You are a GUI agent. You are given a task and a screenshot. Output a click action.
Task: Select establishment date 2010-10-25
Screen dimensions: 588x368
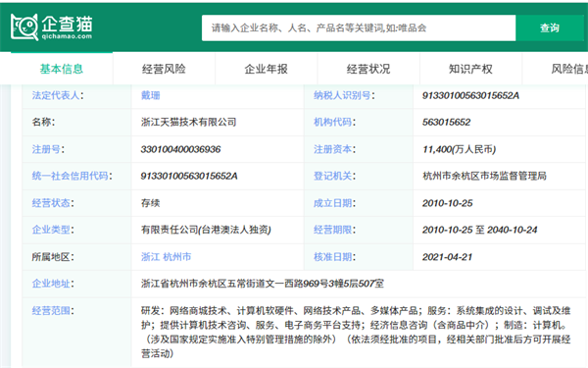pyautogui.click(x=448, y=203)
